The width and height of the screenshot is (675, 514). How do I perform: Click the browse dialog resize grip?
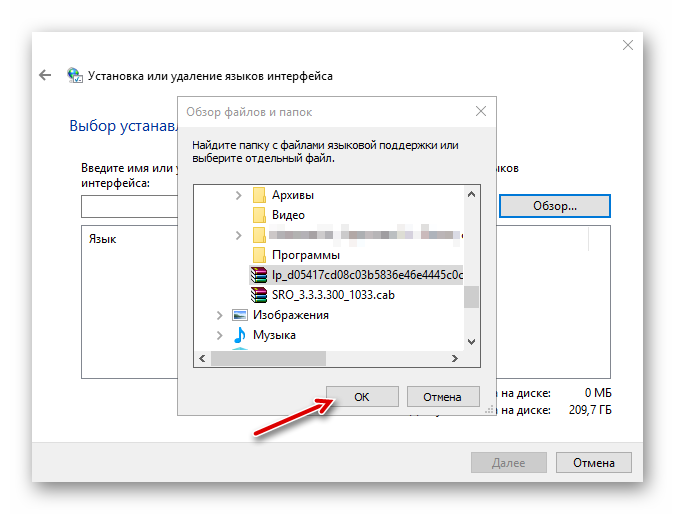pos(489,409)
